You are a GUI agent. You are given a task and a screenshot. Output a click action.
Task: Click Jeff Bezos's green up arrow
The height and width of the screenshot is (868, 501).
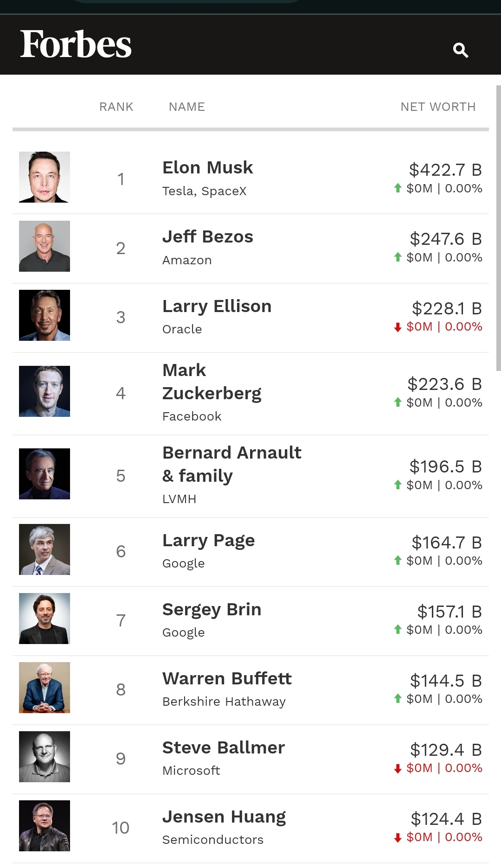(398, 257)
